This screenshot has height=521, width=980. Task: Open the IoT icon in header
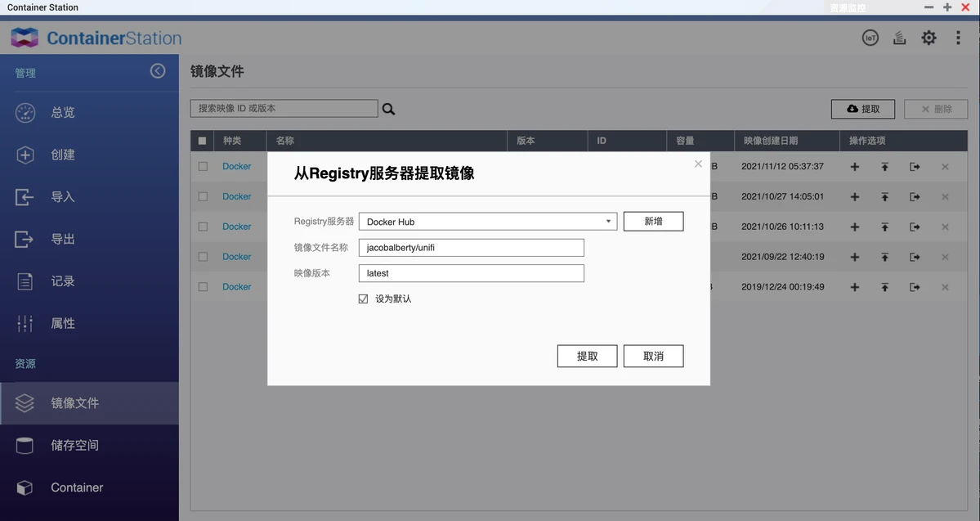(x=870, y=38)
